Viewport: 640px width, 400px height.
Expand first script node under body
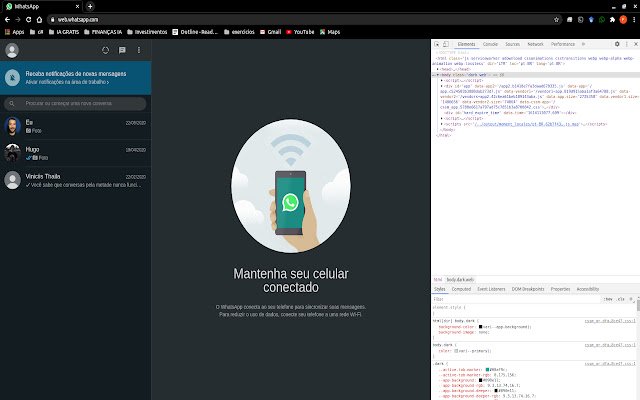442,81
